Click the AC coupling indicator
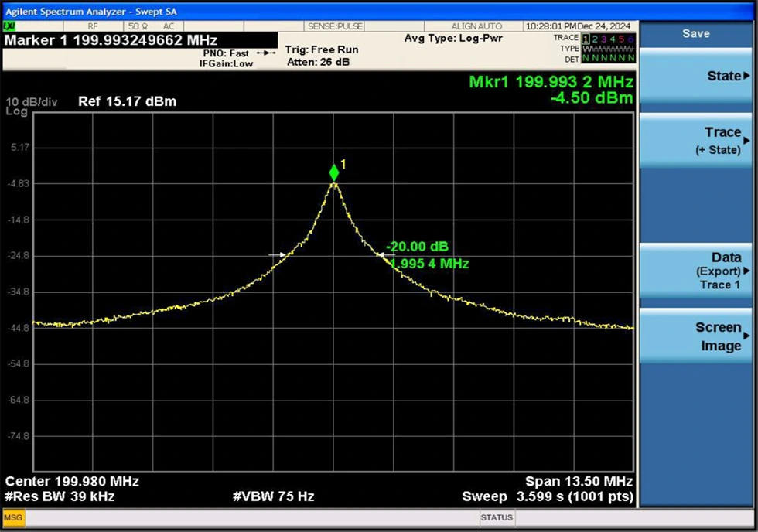This screenshot has width=758, height=532. [169, 26]
